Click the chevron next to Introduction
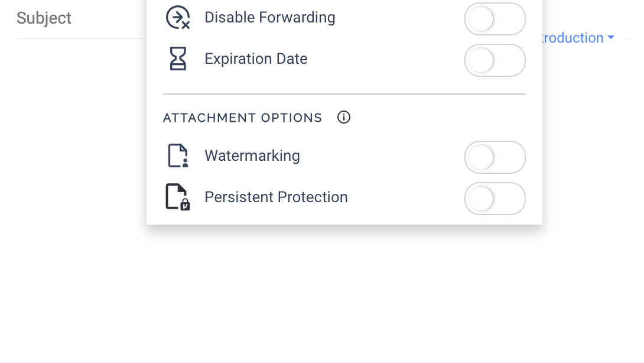Viewport: 644px width, 363px height. coord(612,38)
